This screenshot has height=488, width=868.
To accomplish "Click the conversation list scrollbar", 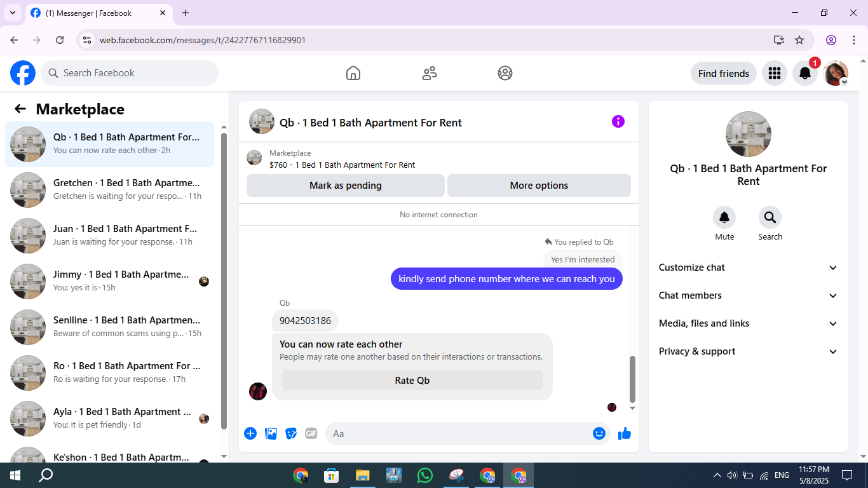I will click(224, 281).
